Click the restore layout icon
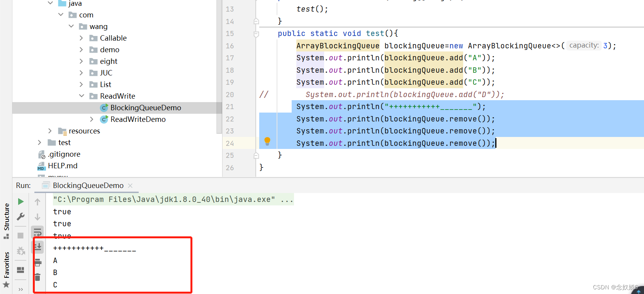This screenshot has height=294, width=644. (x=20, y=270)
